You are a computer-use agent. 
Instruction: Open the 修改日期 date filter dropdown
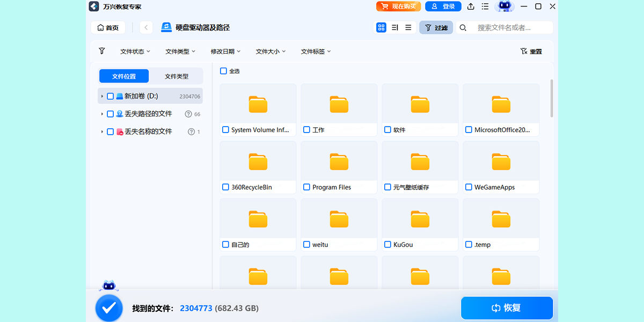225,51
